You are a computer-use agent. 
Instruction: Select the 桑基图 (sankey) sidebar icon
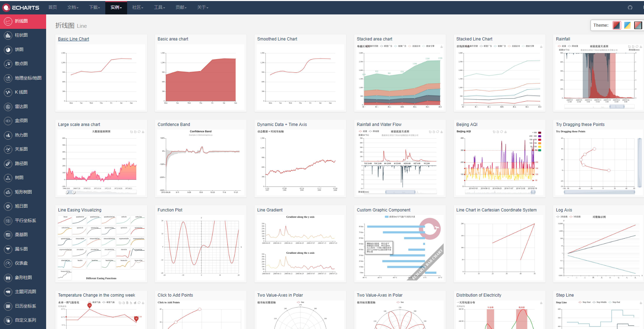click(8, 235)
